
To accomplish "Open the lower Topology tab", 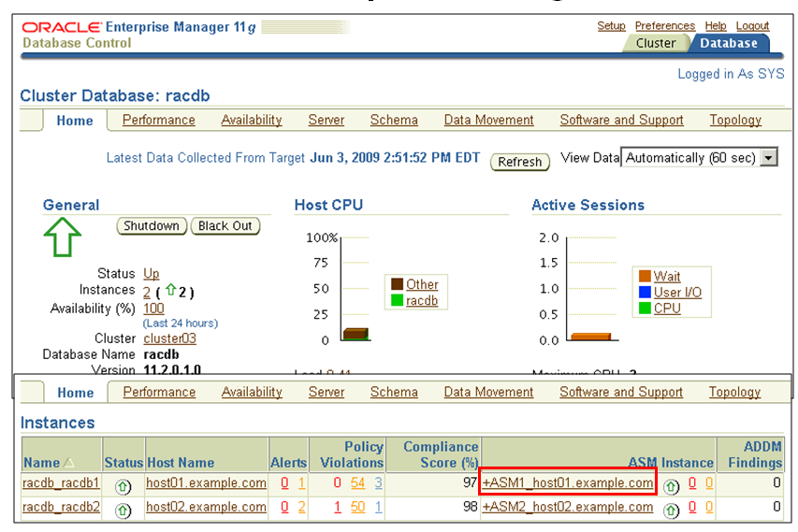I will [735, 392].
